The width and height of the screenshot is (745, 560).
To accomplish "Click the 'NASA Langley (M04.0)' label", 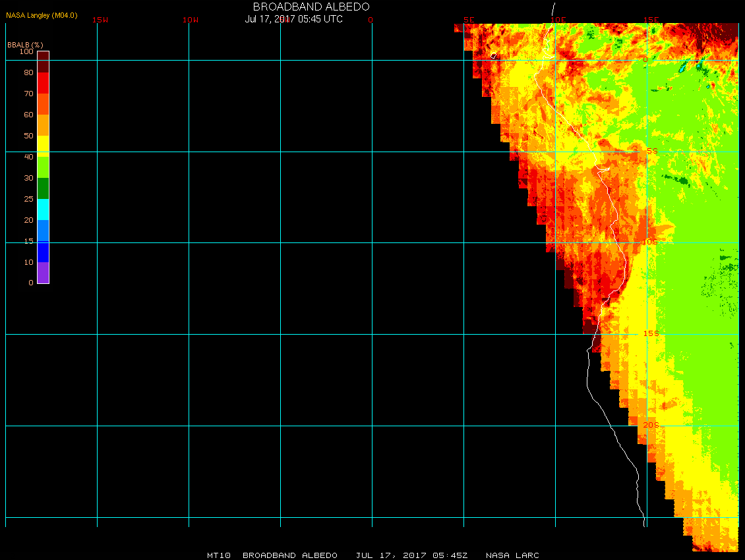I will 42,15.
